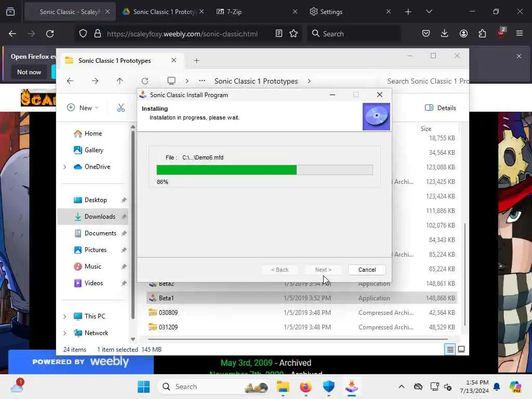532x399 pixels.
Task: Open Desktop in Explorer sidebar
Action: 92,200
